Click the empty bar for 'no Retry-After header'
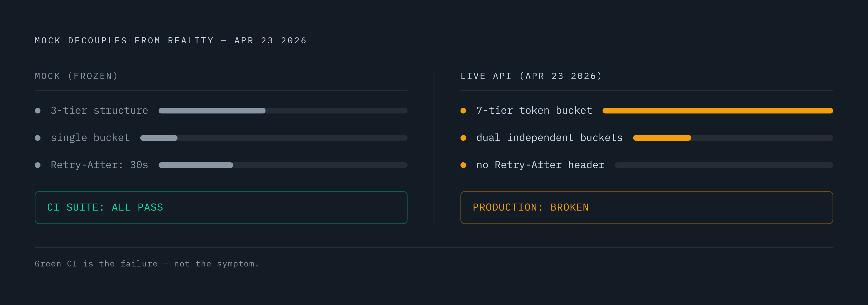868x305 pixels. pos(724,165)
